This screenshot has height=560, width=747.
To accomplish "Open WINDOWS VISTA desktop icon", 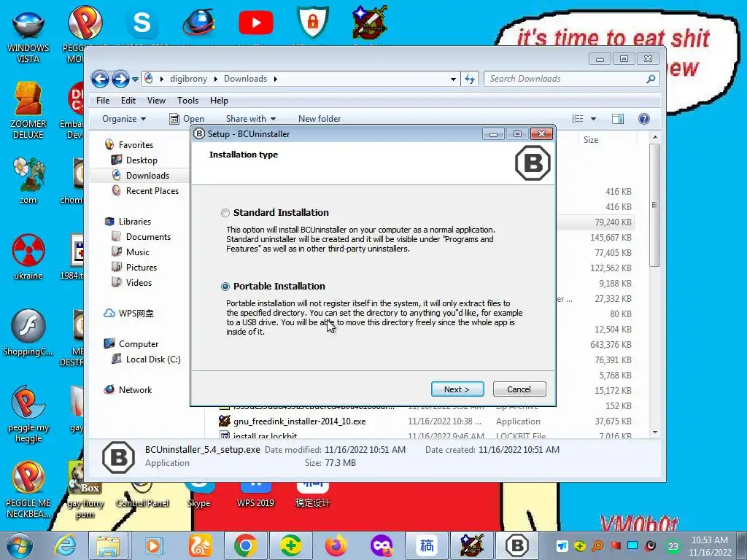I will pos(28,36).
